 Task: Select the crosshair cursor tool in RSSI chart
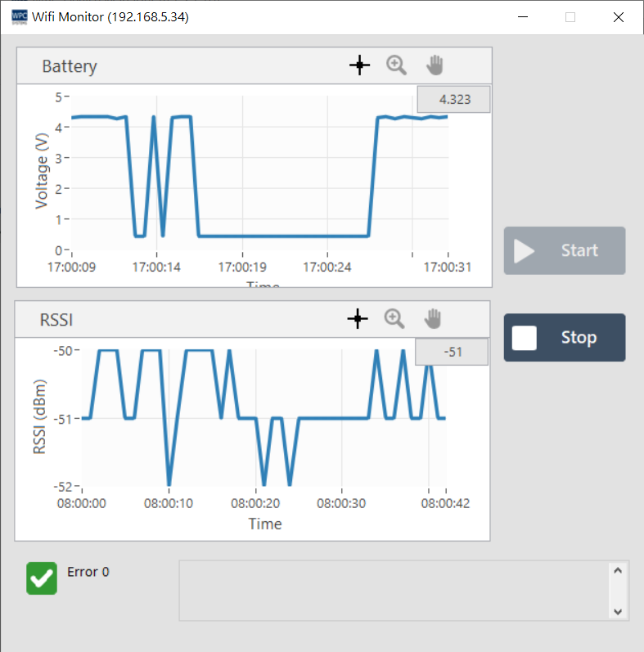(358, 319)
